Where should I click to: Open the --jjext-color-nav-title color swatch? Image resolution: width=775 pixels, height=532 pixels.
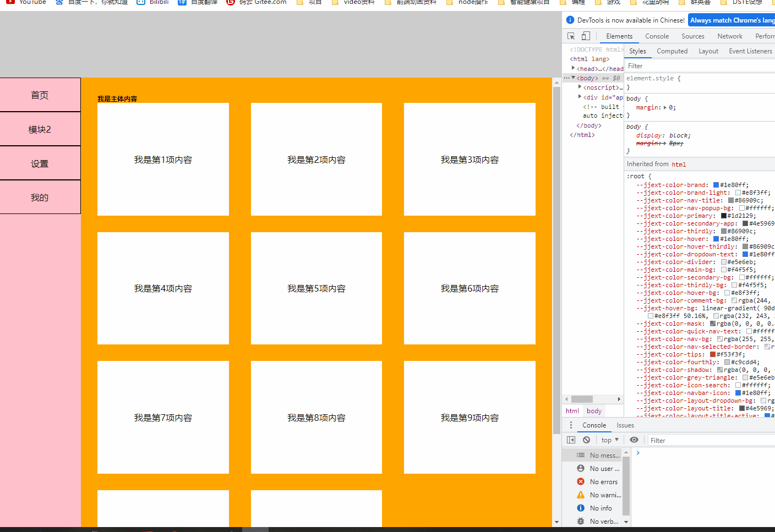731,200
